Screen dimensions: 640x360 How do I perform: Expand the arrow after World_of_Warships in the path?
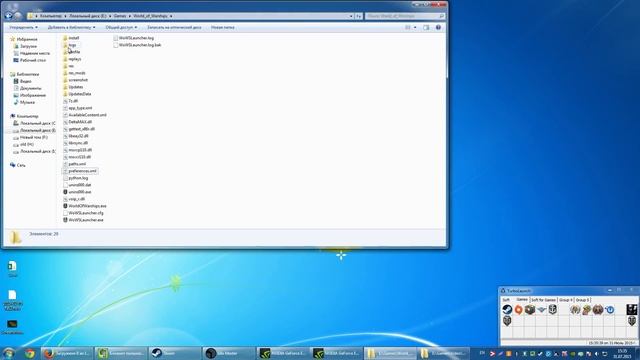(171, 16)
